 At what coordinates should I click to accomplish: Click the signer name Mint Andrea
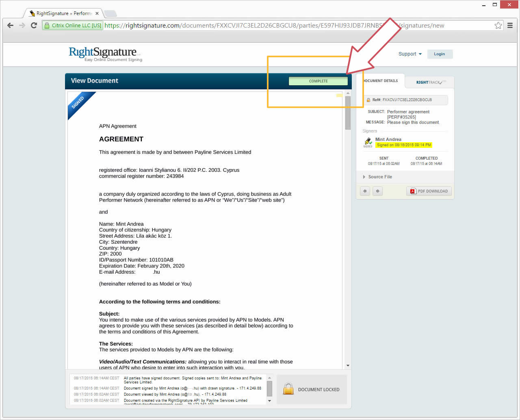coord(388,139)
